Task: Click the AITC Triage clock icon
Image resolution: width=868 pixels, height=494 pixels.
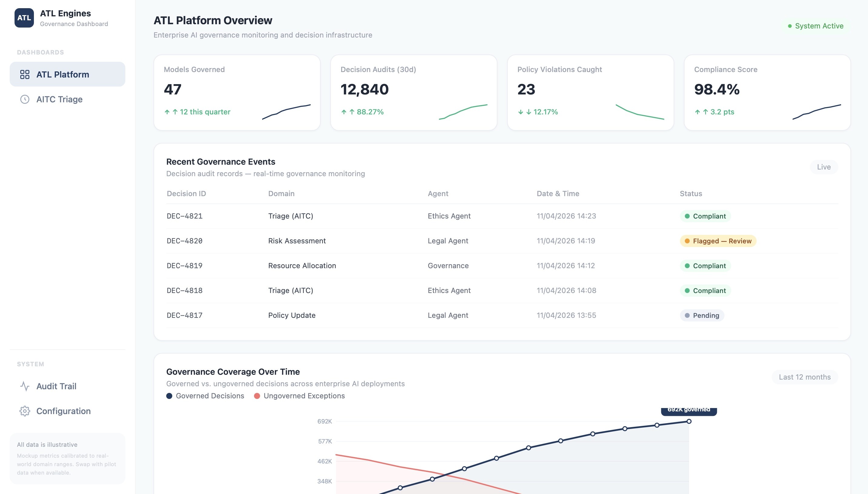Action: coord(25,99)
